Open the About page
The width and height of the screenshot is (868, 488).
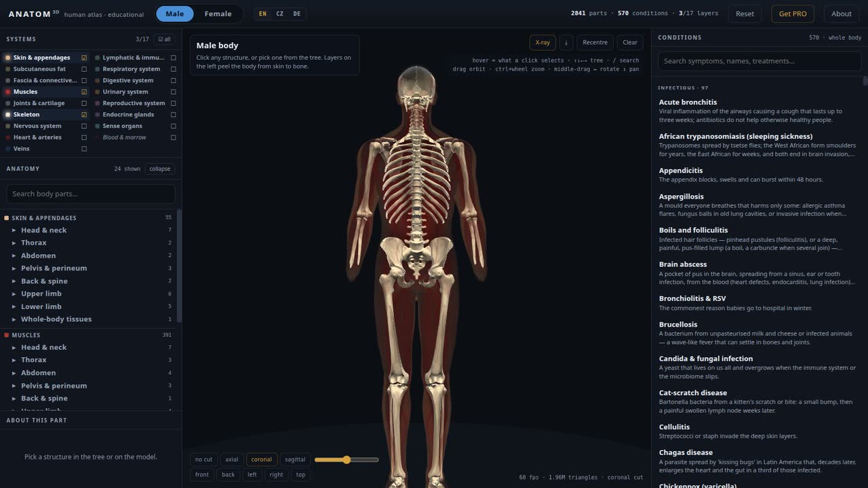[842, 14]
